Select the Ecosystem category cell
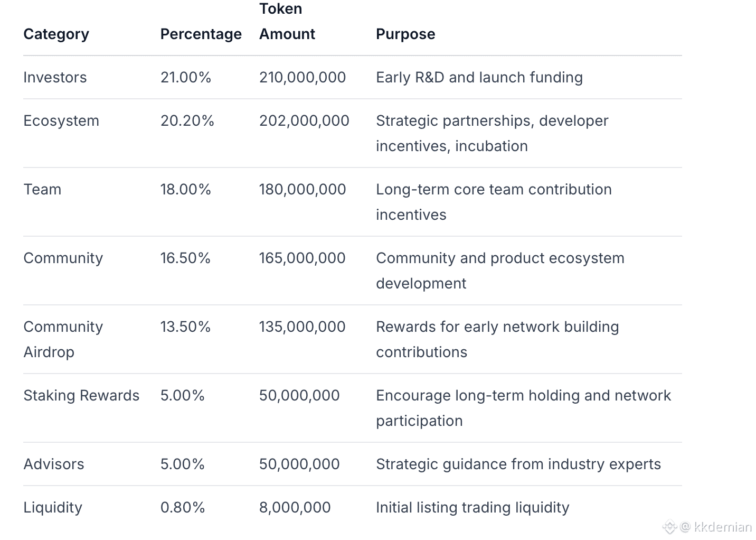Screen dimensions: 756x540 click(61, 120)
